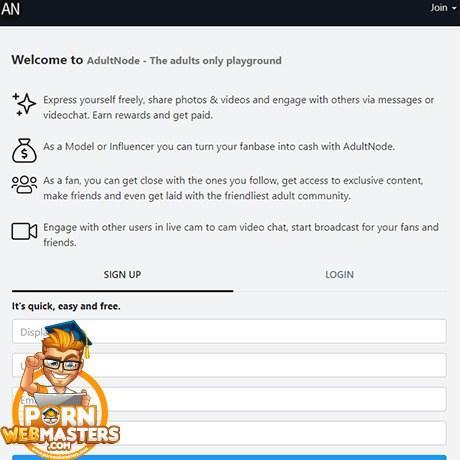Click the mascot face with glasses
Image resolution: width=460 pixels, height=460 pixels.
click(62, 363)
